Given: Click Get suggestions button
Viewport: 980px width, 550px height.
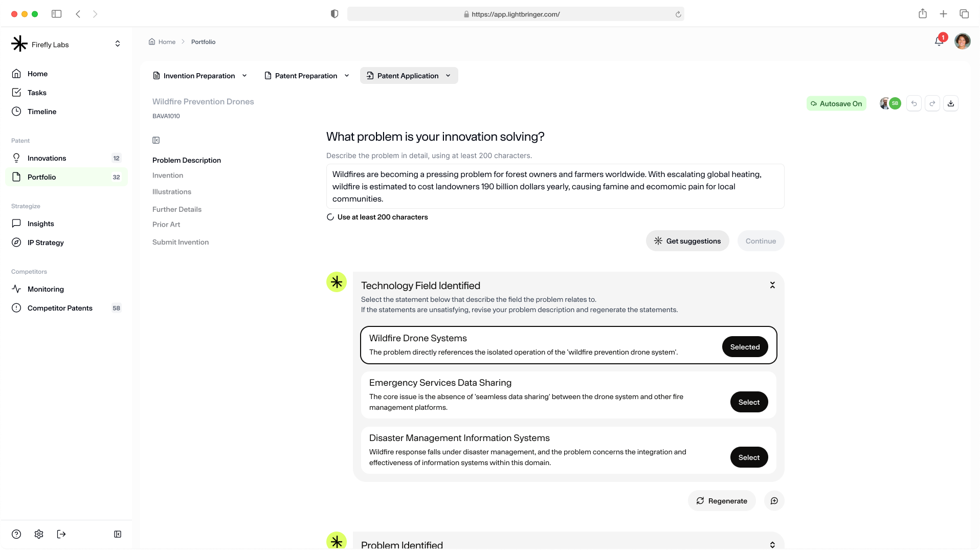Looking at the screenshot, I should 687,241.
